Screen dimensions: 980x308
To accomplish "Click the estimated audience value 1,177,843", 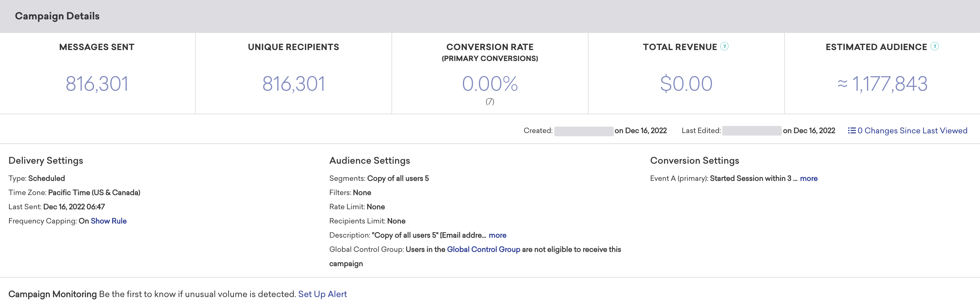I will coord(890,84).
